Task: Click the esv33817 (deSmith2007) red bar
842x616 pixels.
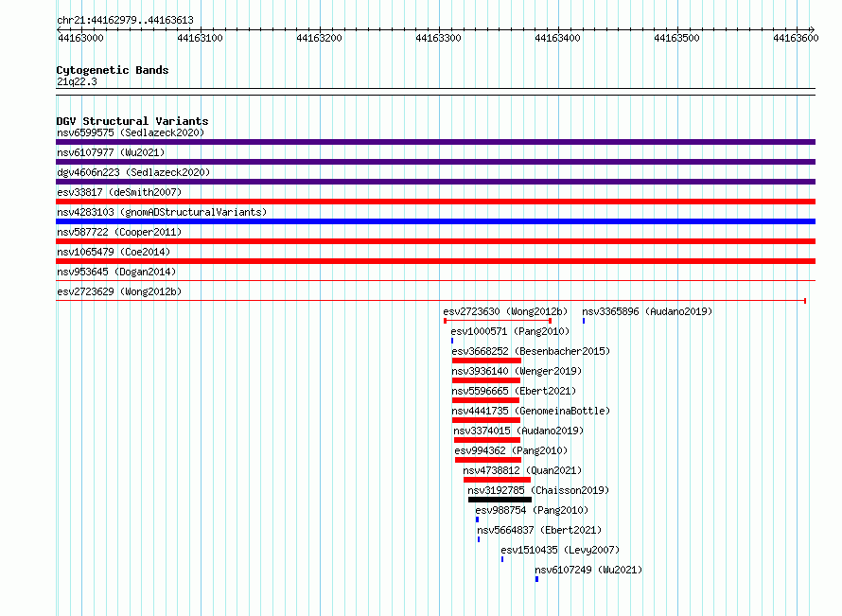Action: point(435,202)
